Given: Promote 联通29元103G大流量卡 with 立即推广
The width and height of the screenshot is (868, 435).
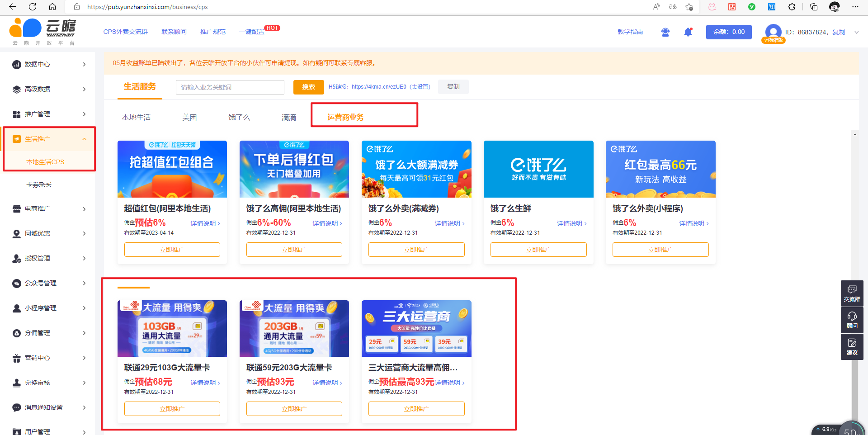Looking at the screenshot, I should tap(172, 409).
